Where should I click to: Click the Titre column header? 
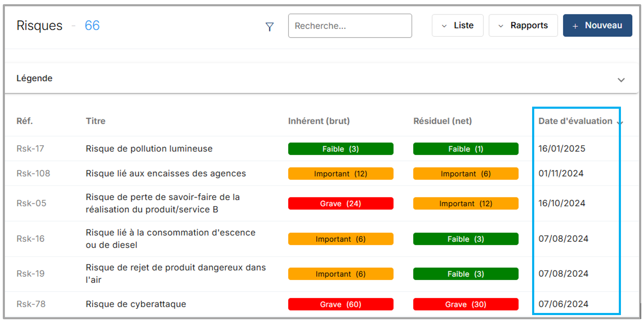pos(95,121)
